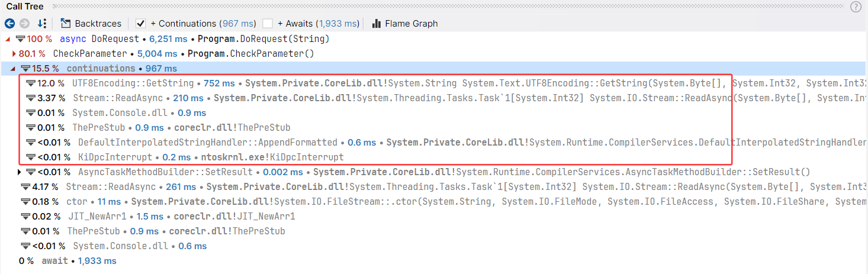Uncheck the Continuations checkbox
Image resolution: width=868 pixels, height=274 pixels.
[140, 24]
